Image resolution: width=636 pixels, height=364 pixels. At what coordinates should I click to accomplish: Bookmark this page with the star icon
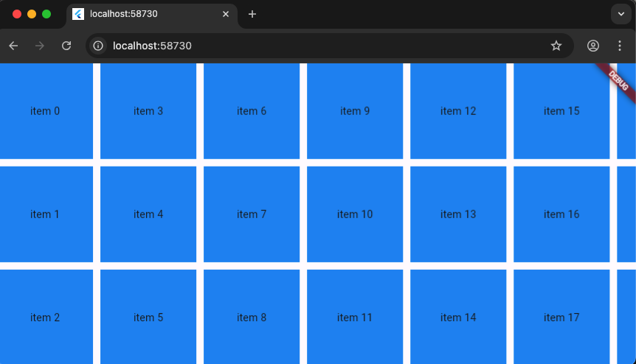pos(556,46)
